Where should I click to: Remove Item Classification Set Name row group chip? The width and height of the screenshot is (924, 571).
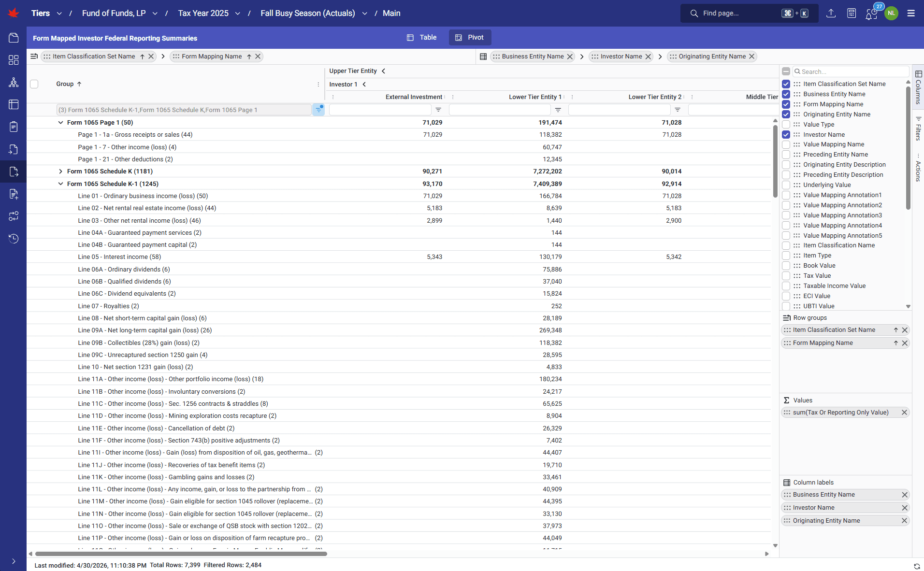151,57
